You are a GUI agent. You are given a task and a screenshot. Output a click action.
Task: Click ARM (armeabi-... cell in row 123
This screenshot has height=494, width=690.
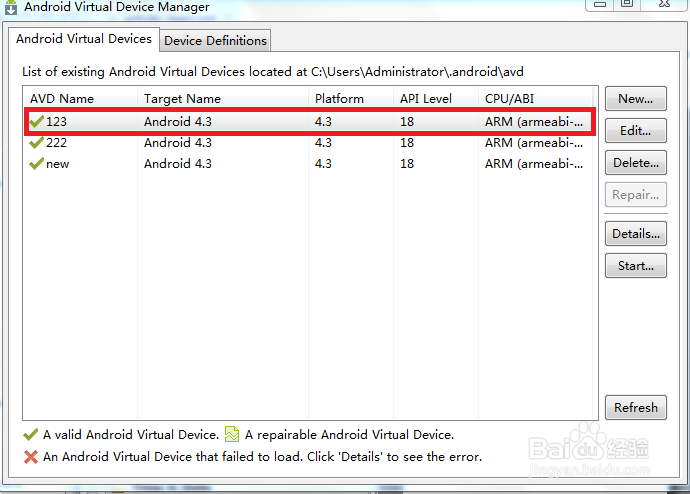click(x=534, y=121)
